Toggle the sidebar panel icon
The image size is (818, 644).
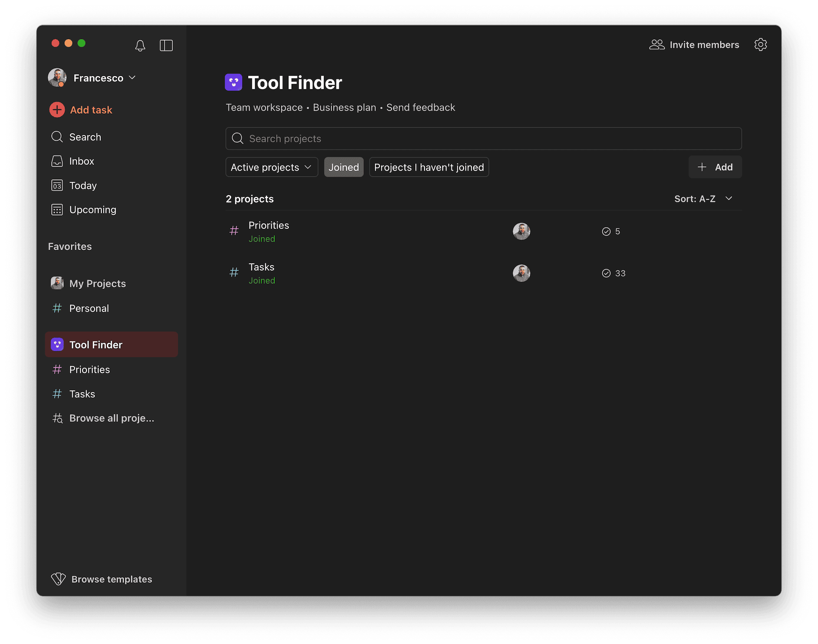[x=166, y=45]
